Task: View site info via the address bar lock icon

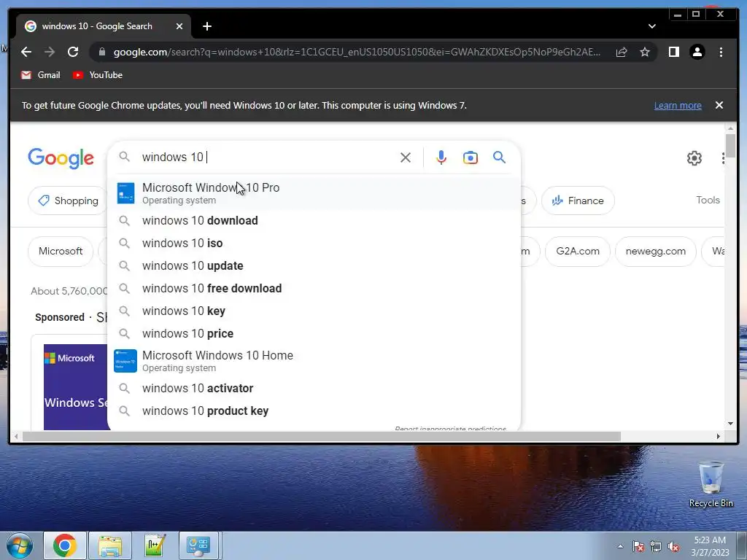Action: (101, 52)
